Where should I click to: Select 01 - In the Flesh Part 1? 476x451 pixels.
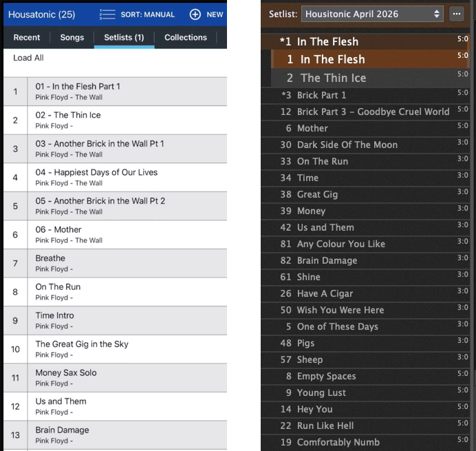click(115, 92)
